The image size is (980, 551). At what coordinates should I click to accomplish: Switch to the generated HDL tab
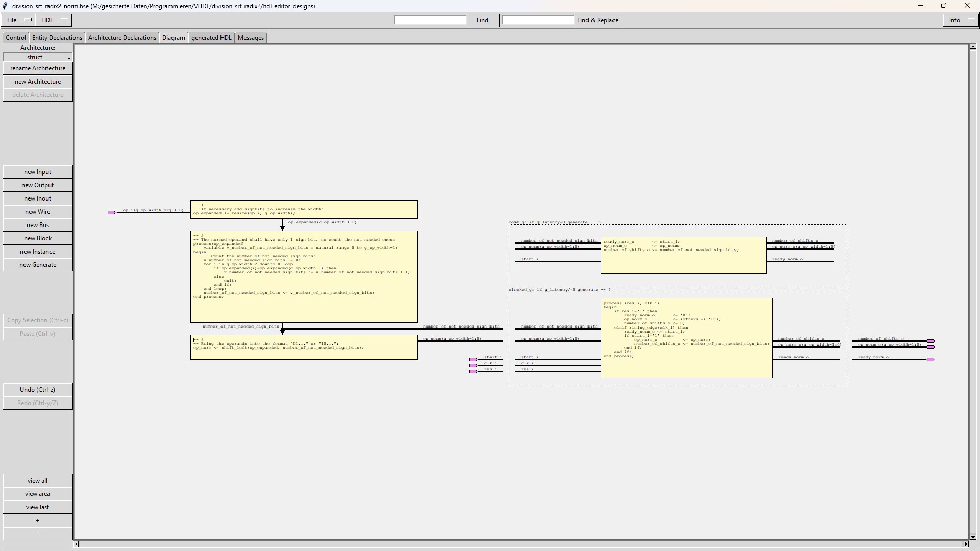point(211,38)
